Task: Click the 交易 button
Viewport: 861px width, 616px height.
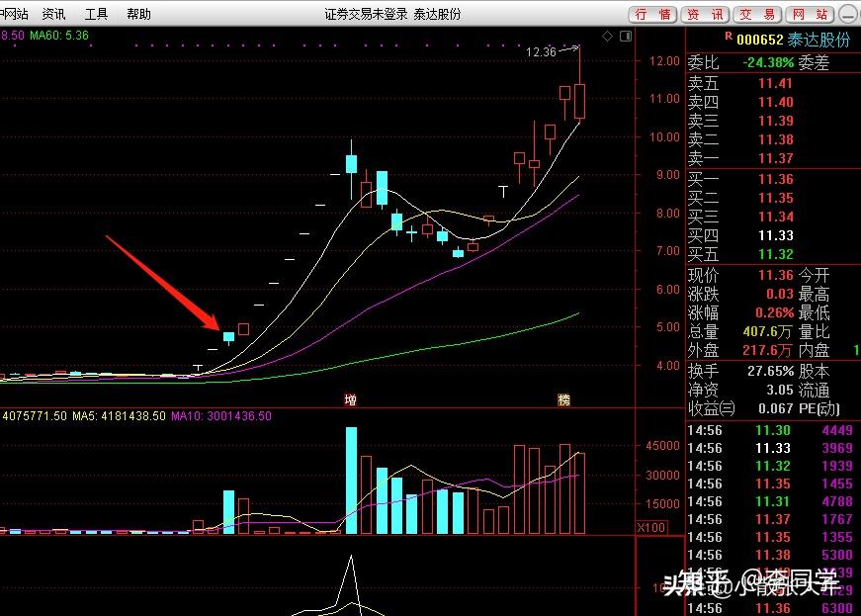Action: tap(758, 15)
